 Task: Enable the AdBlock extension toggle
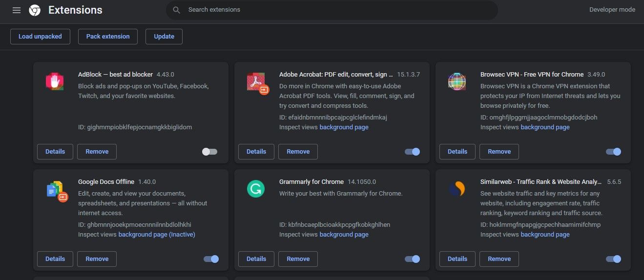(x=210, y=152)
